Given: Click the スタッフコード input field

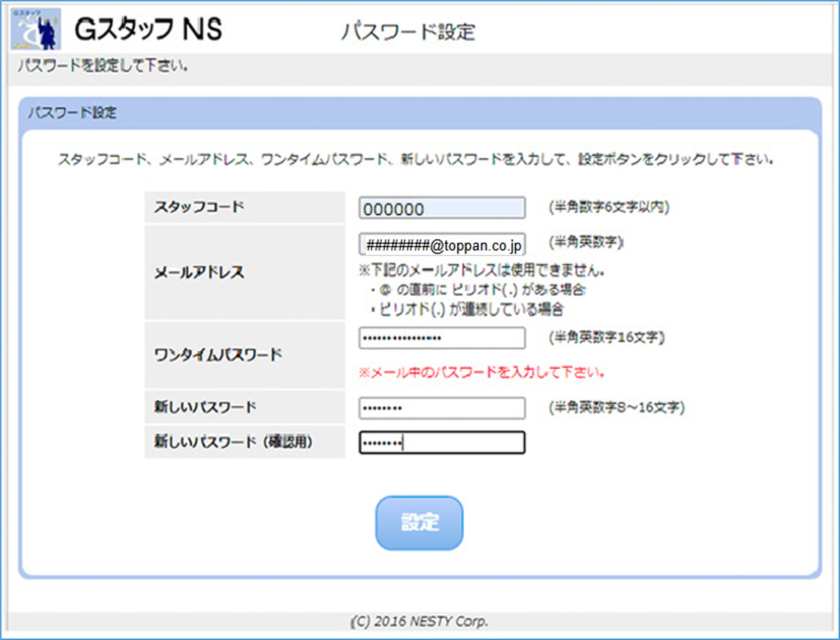Looking at the screenshot, I should coord(442,208).
